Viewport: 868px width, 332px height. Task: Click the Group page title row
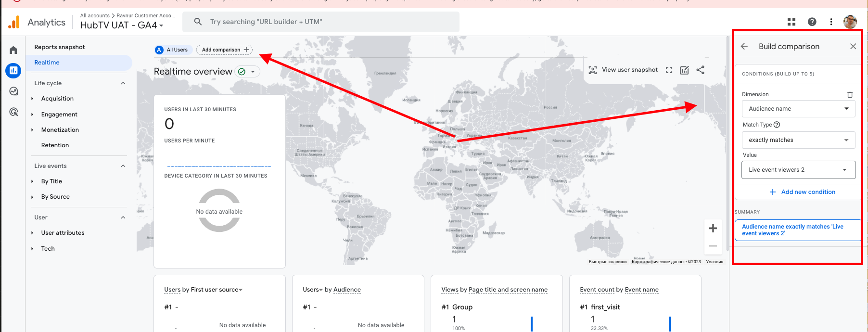tap(462, 307)
